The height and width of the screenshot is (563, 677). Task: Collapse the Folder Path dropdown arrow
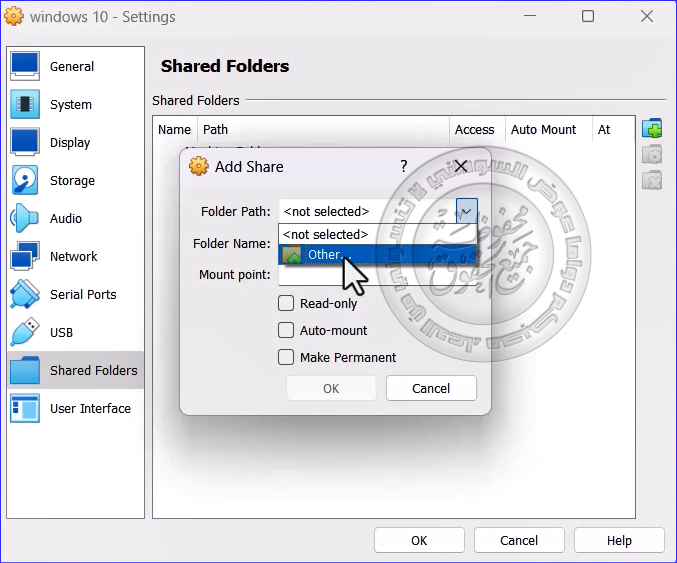[x=466, y=211]
